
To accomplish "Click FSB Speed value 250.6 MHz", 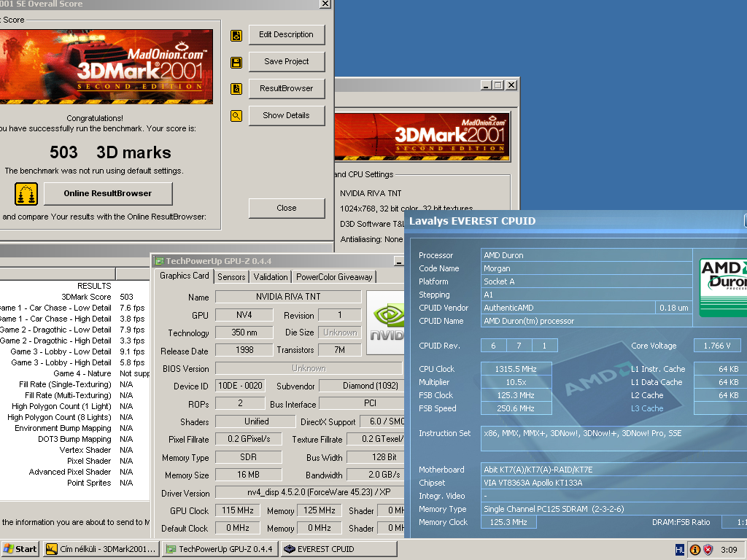I will pos(516,408).
